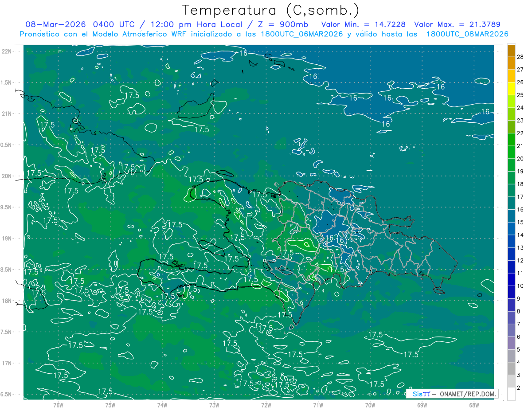Click the 'Sis' logo text in the credit box

(417, 394)
